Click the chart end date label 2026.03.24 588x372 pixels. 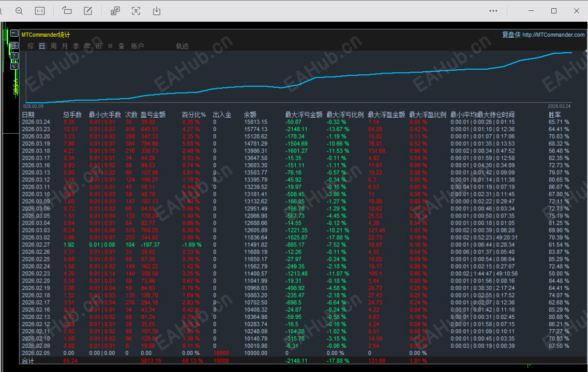click(559, 106)
